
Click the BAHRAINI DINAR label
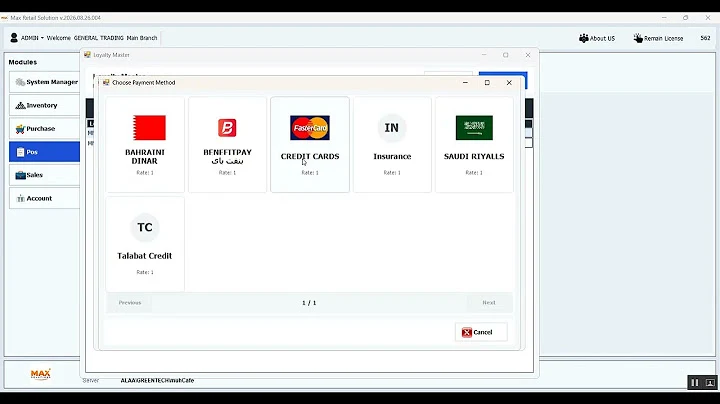pos(145,157)
